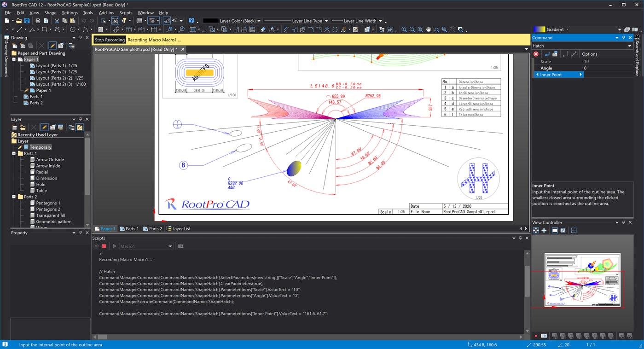Click the Stop Recording button
644x349 pixels.
tap(109, 40)
